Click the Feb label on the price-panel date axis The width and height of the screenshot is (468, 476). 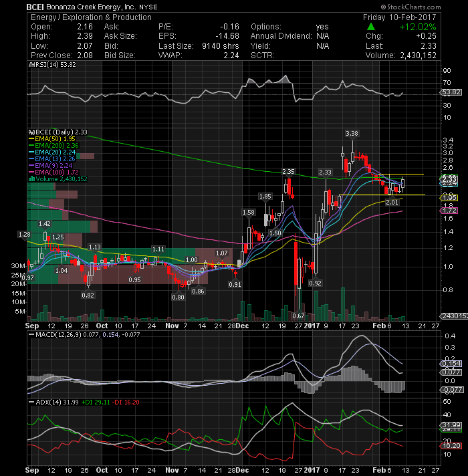(379, 326)
